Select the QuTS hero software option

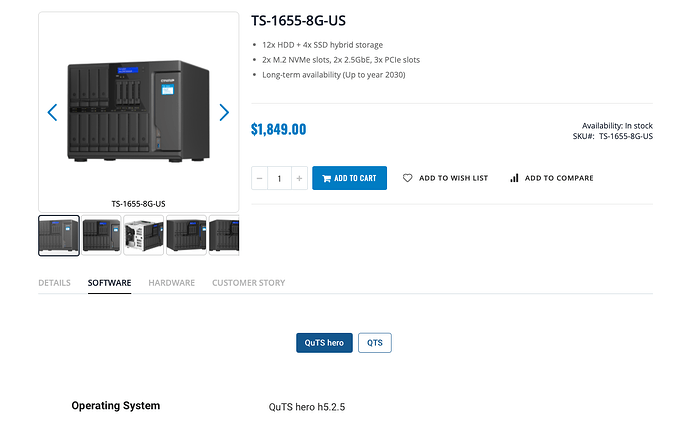[324, 343]
